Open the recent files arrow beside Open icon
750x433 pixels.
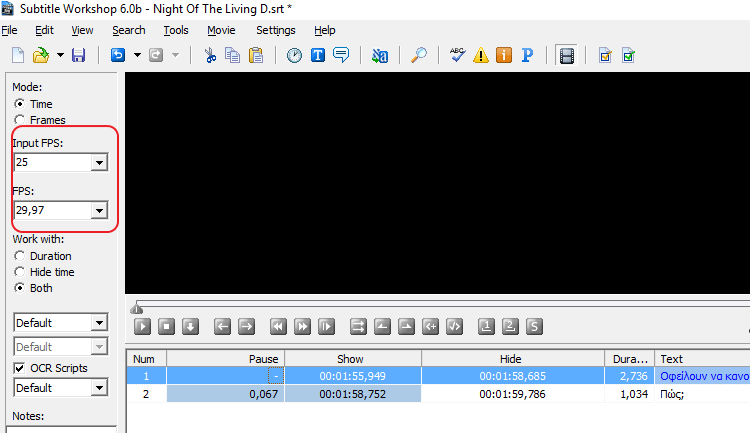[60, 56]
